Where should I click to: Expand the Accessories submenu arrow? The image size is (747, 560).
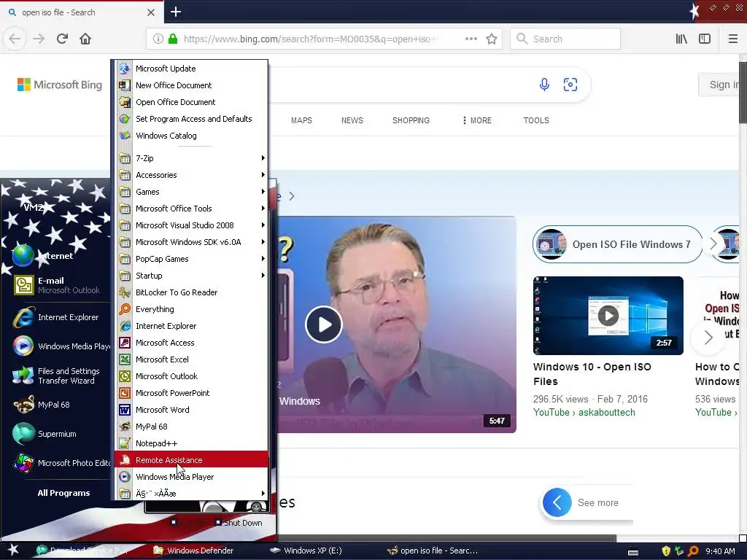(x=263, y=175)
